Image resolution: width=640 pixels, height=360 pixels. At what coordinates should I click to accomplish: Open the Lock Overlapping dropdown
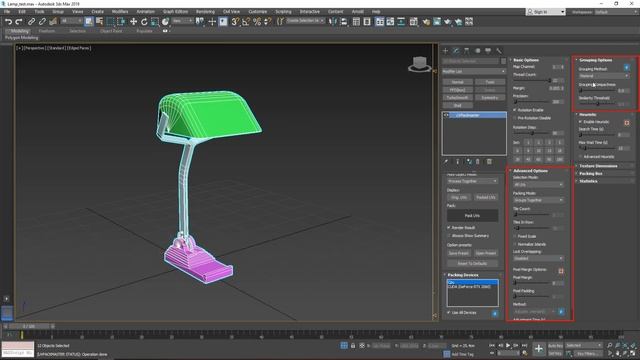point(538,258)
